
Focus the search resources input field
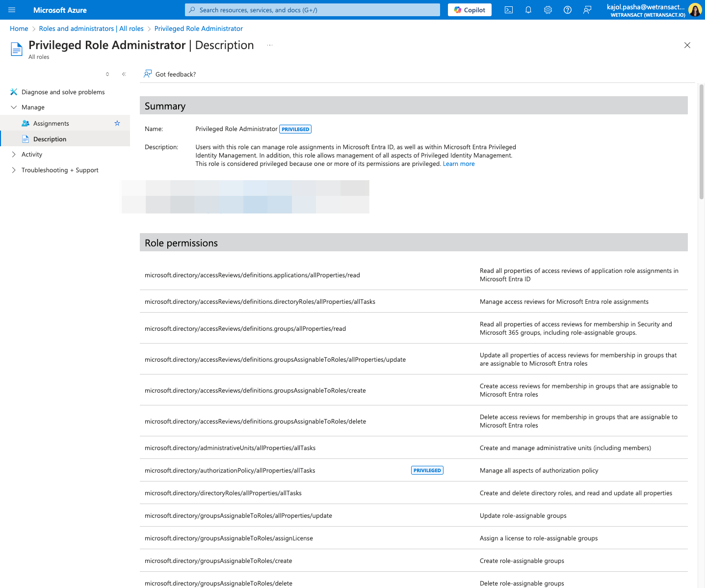pos(313,10)
